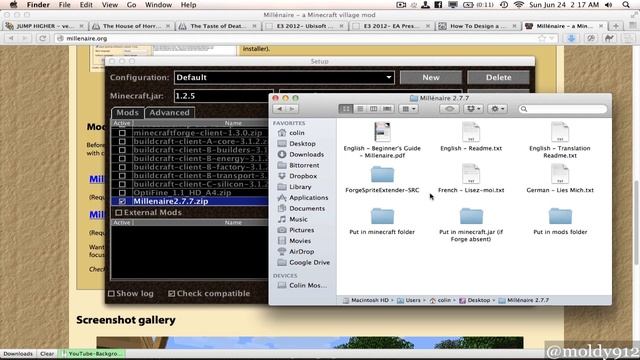Enable buildcraft-client-B-builders mod checkbox

click(122, 150)
